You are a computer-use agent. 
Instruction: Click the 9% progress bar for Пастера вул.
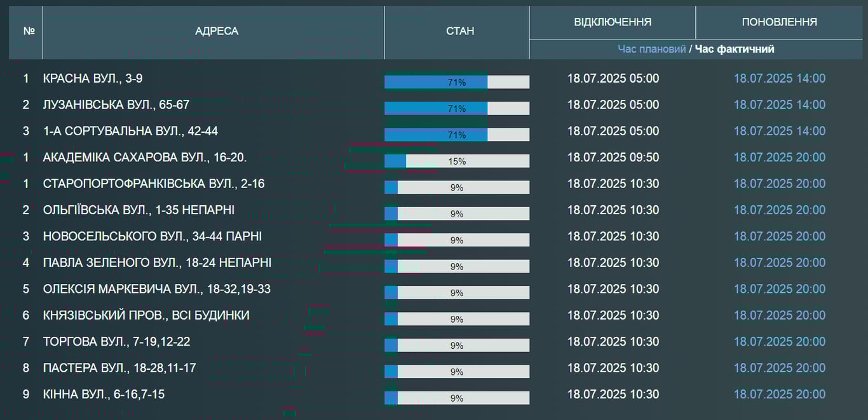coord(456,372)
